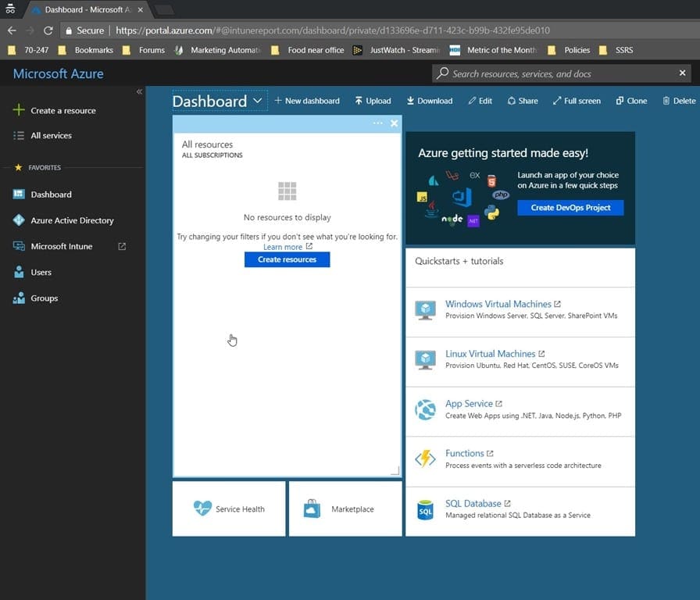Close the All resources tile

[x=395, y=123]
